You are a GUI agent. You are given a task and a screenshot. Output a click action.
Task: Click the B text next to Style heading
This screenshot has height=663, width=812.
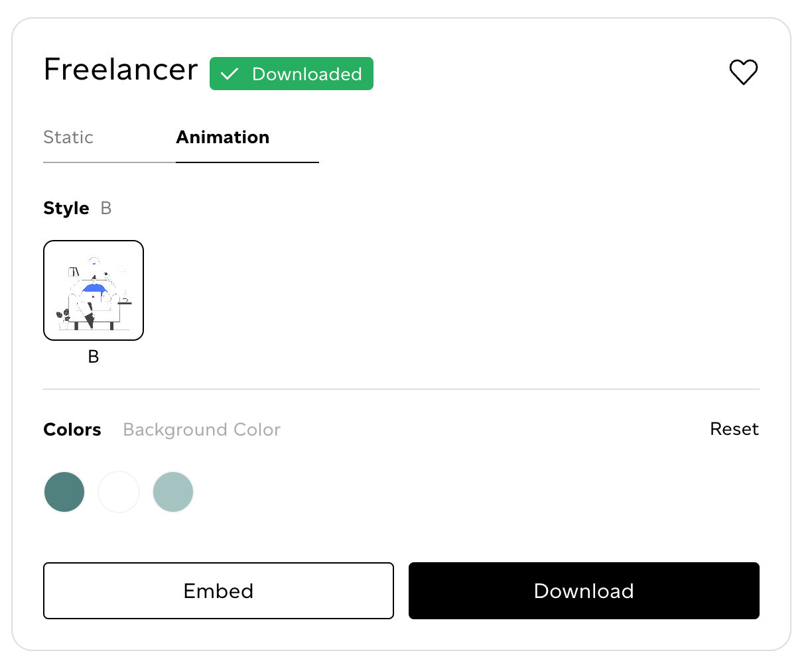106,208
